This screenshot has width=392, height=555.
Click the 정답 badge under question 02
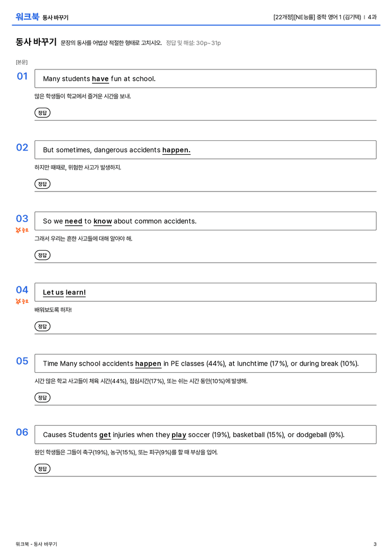[42, 184]
